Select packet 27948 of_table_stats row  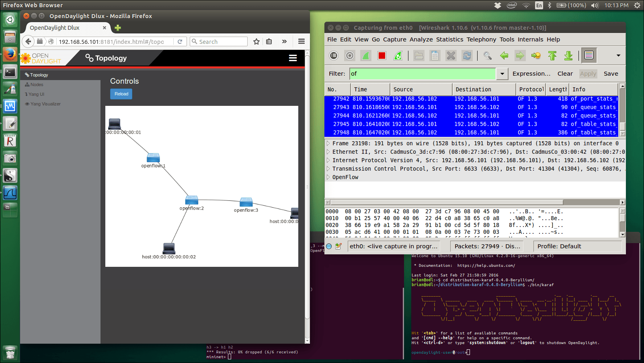coord(472,132)
